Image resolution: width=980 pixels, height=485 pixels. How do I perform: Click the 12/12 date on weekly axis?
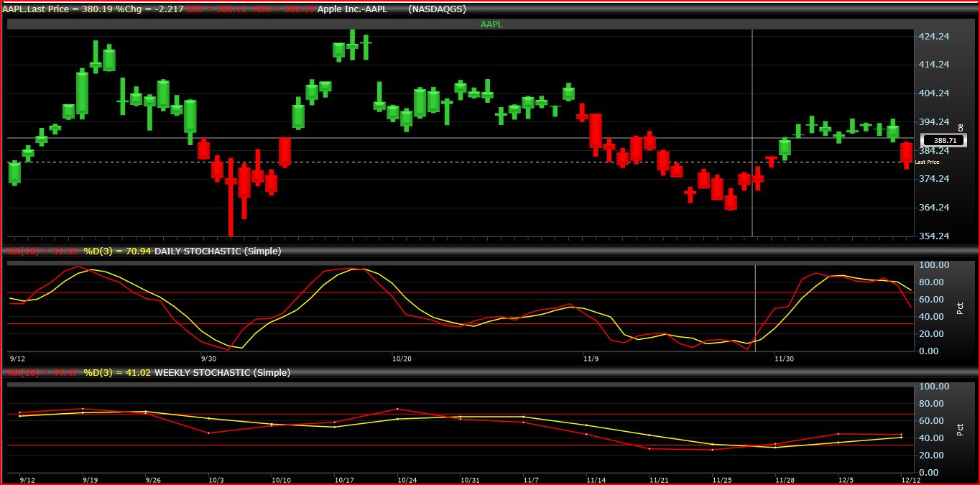click(910, 480)
